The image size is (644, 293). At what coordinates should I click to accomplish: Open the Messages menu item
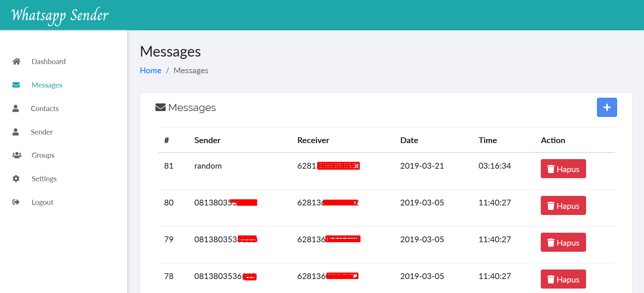coord(47,85)
